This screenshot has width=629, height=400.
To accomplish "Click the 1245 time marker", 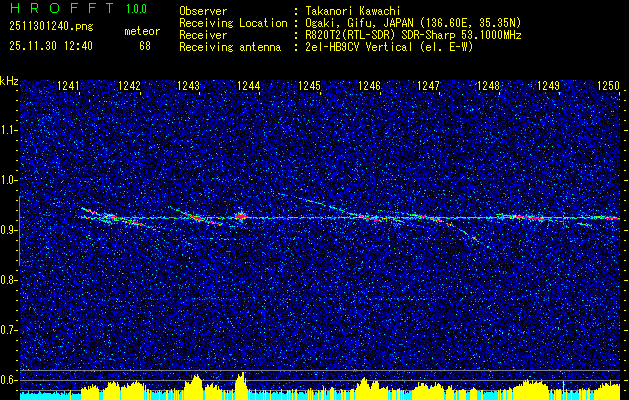I will click(x=309, y=85).
